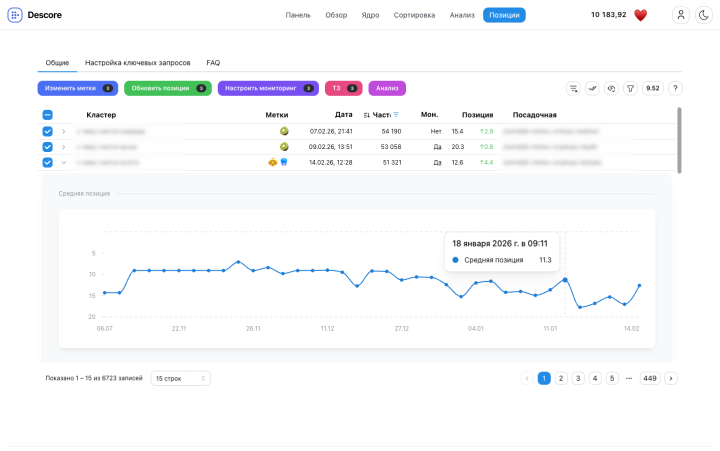Uncheck the third row checkbox dated 14.02.26
This screenshot has width=720, height=451.
click(x=47, y=162)
